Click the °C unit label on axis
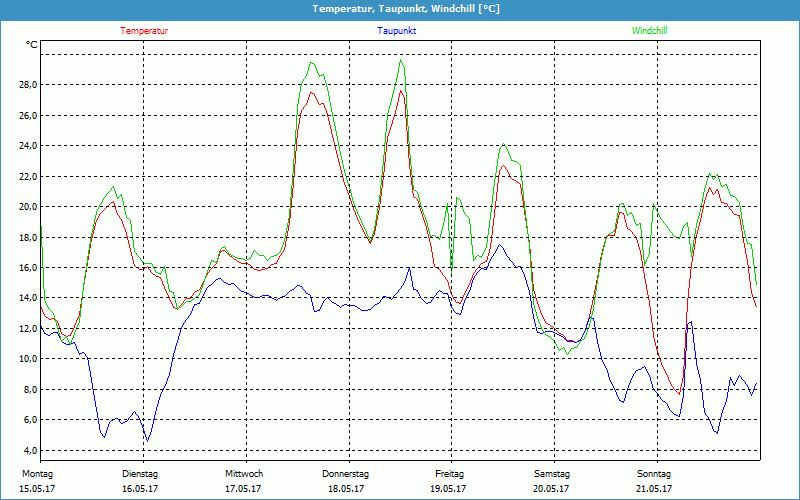This screenshot has width=800, height=500. click(x=32, y=45)
